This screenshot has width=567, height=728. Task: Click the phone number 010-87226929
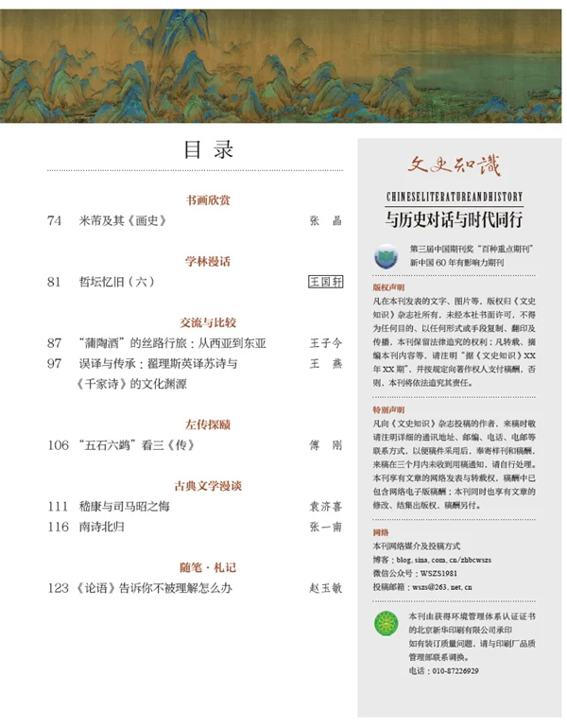(x=455, y=671)
